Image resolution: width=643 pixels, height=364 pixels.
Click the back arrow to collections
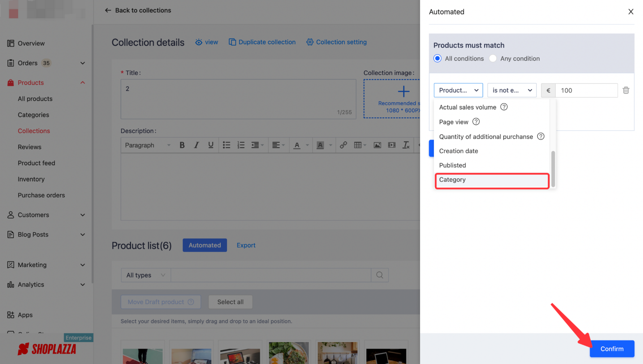108,10
